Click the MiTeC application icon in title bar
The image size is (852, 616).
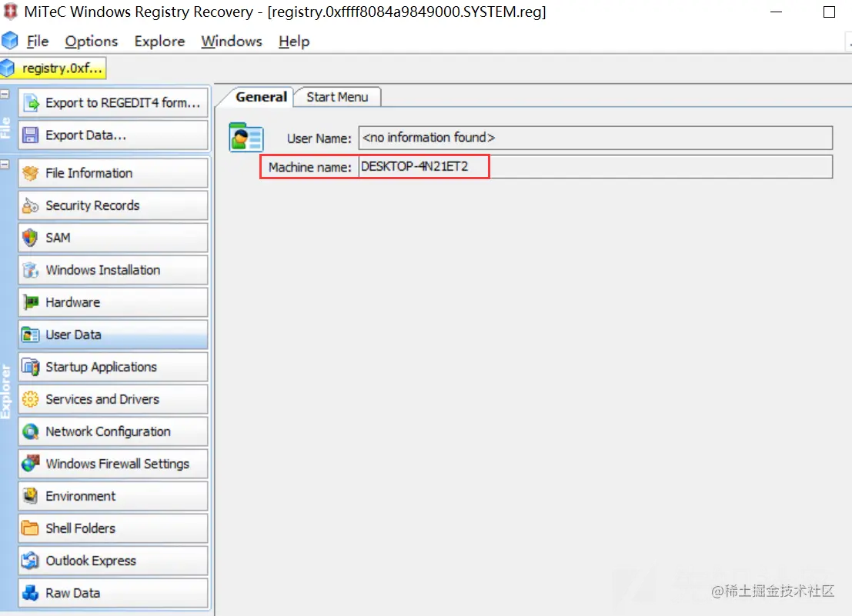10,12
